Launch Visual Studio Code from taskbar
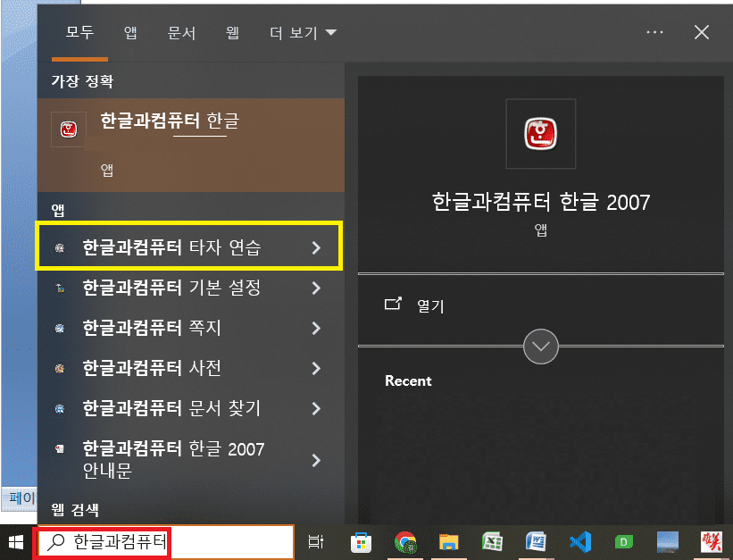 click(580, 542)
